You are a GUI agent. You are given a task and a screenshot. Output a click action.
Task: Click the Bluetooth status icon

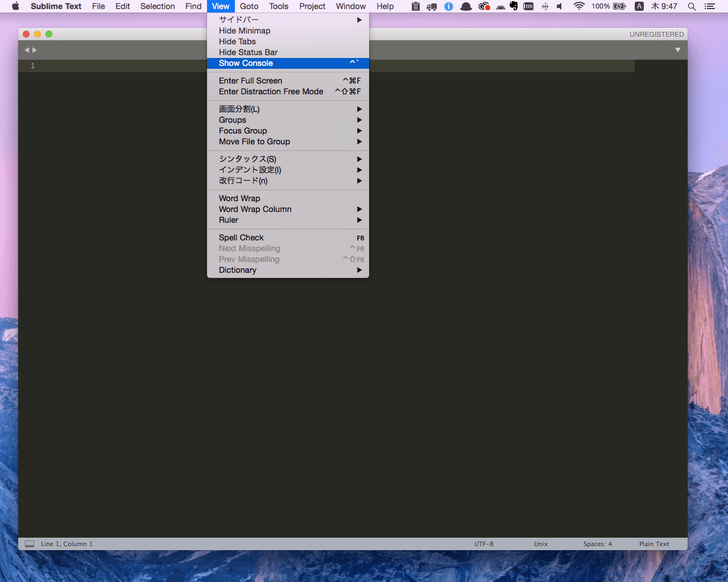point(545,6)
